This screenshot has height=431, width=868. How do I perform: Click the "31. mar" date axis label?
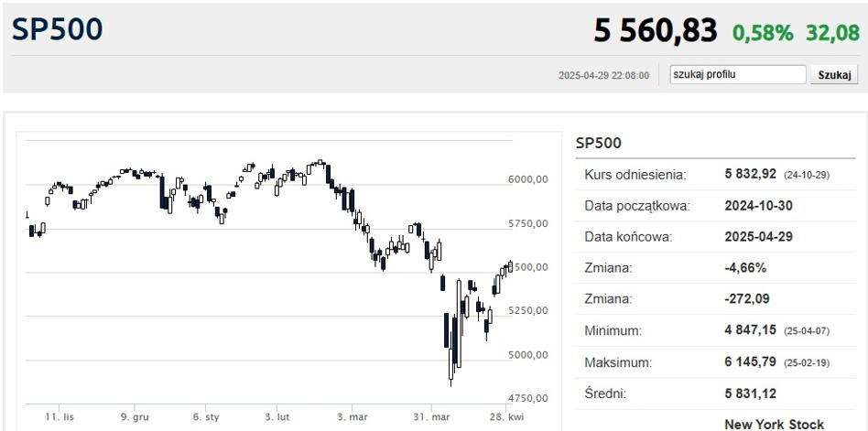[431, 416]
